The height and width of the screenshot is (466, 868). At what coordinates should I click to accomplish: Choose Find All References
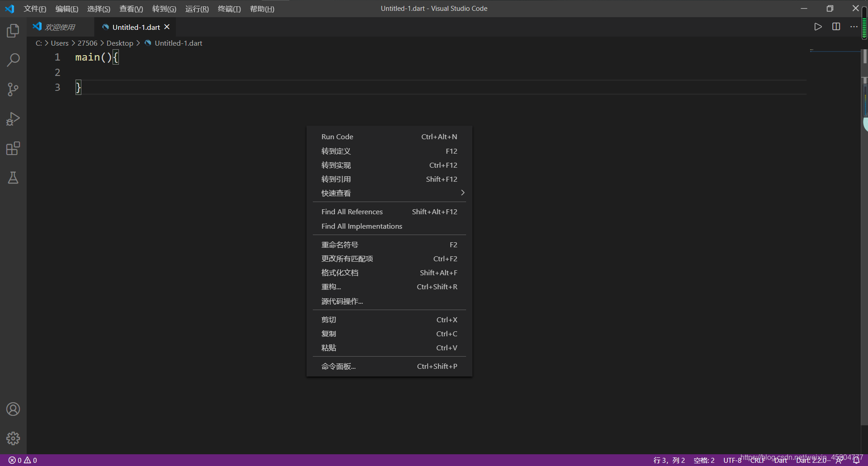point(389,212)
